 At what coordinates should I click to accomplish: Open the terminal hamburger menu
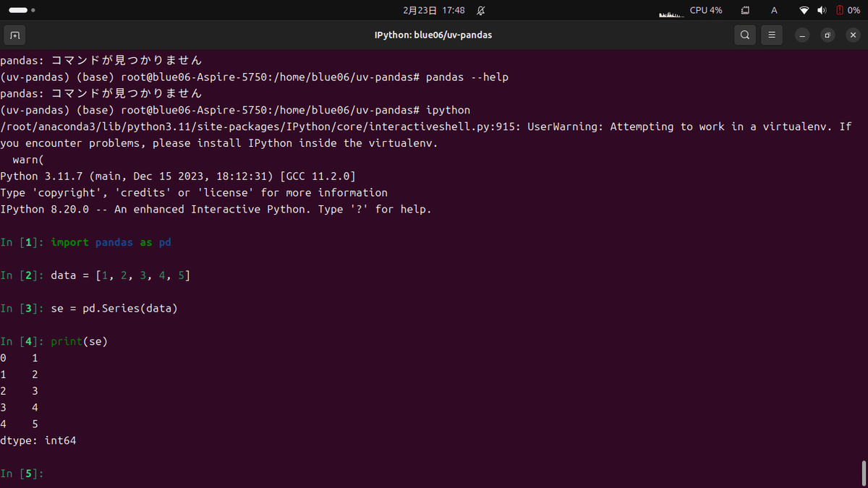pyautogui.click(x=772, y=35)
